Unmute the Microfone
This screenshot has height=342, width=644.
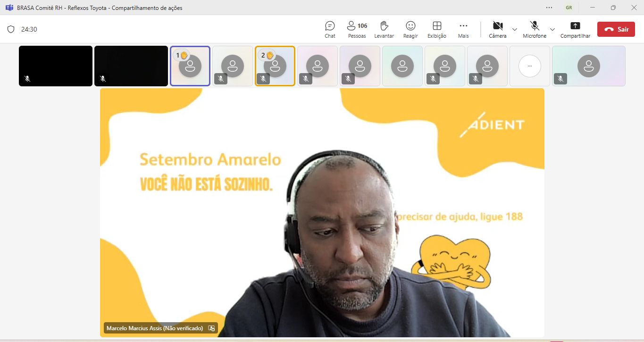coord(535,29)
